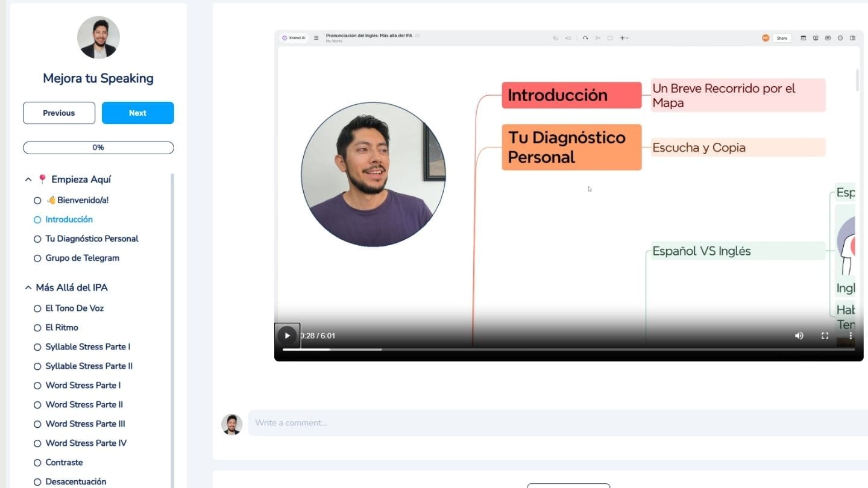Viewport: 868px width, 488px height.
Task: Collapse the Empieza Aquí section
Action: click(x=28, y=180)
